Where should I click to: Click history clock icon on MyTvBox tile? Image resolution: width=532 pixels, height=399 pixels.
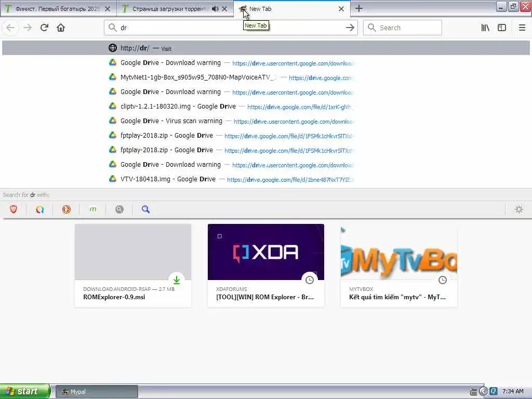pos(443,280)
